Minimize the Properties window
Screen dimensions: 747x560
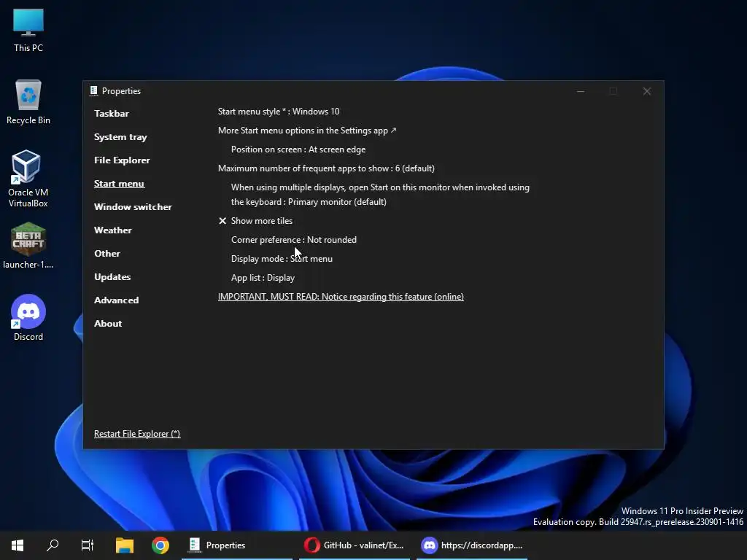tap(580, 91)
